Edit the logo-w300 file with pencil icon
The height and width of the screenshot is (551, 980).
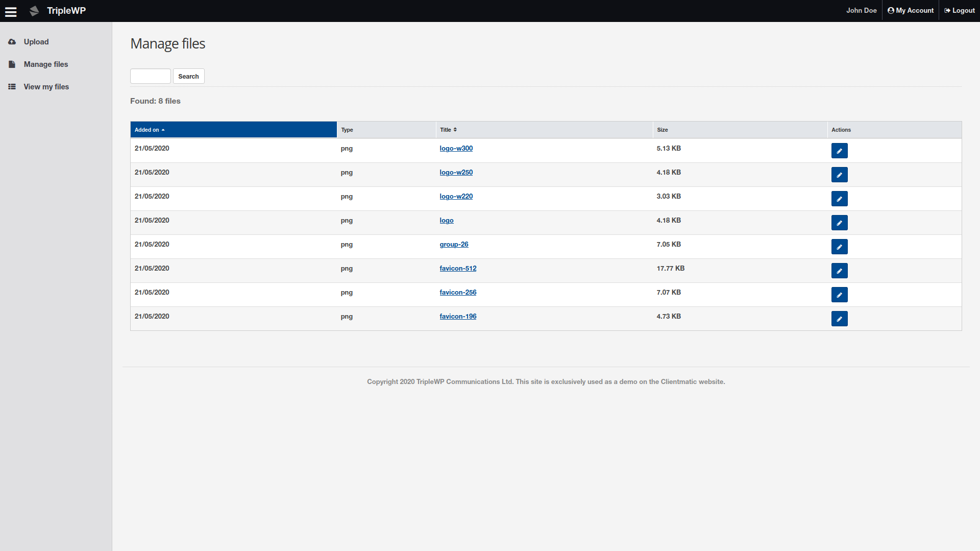click(x=839, y=151)
